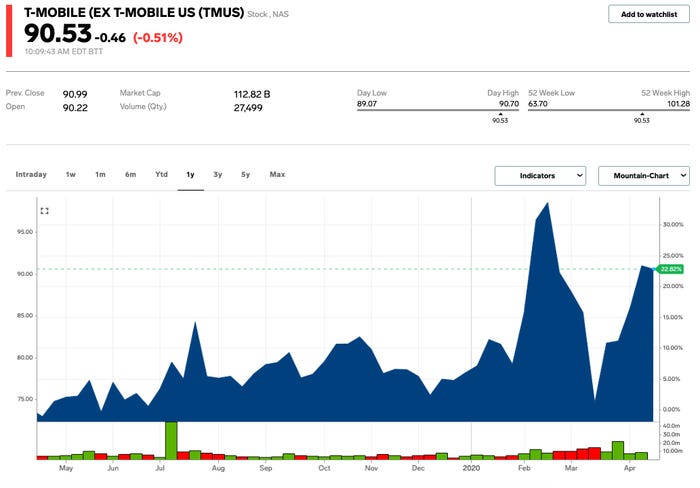Click the 30.00% percent axis label

click(673, 225)
